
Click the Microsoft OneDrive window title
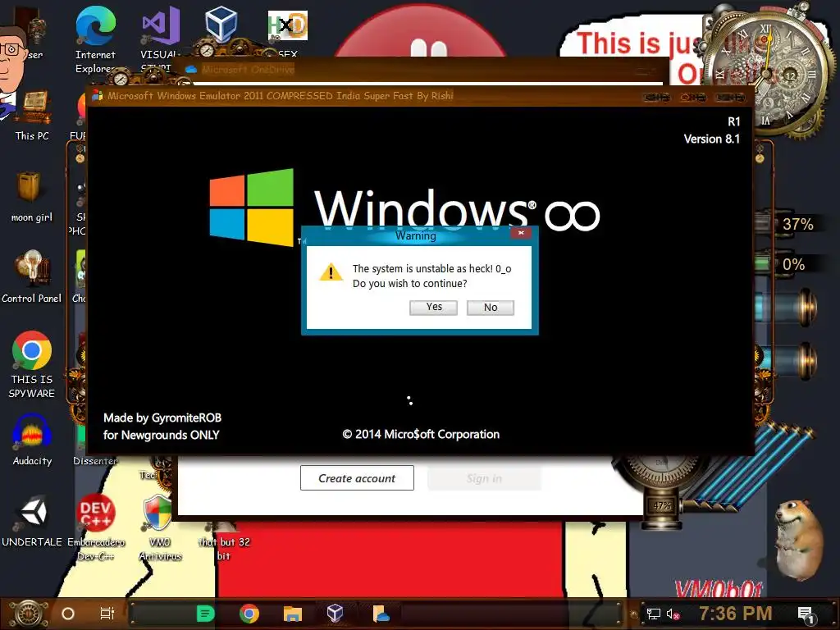tap(248, 70)
